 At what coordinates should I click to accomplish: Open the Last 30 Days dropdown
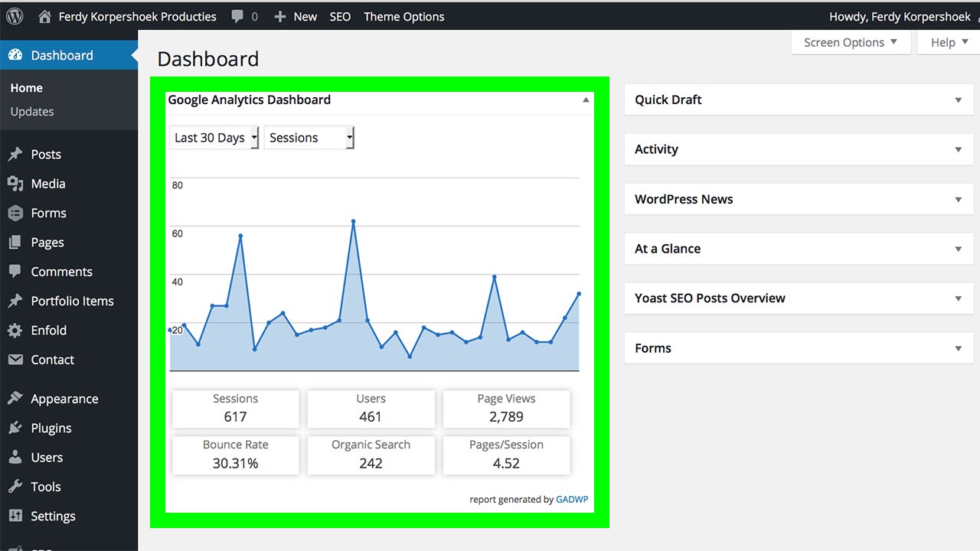[214, 138]
